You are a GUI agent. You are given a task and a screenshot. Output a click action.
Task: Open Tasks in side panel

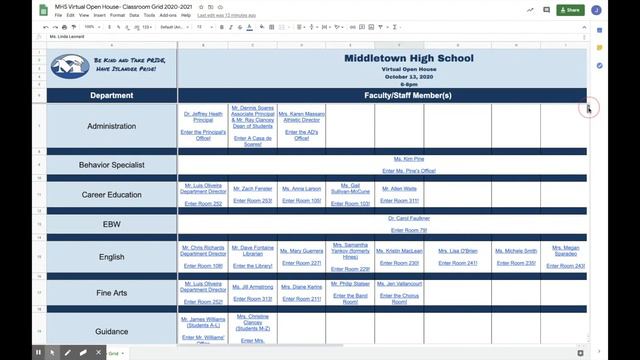(599, 65)
